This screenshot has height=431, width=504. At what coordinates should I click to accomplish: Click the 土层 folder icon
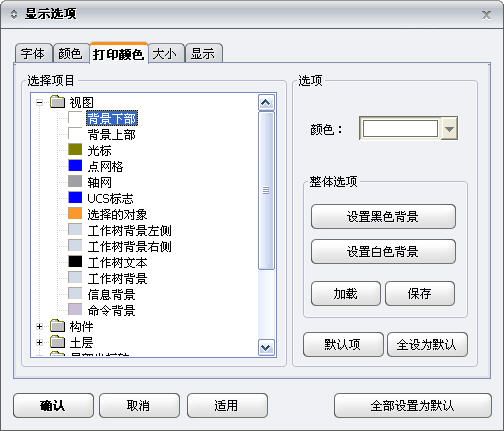(x=57, y=342)
